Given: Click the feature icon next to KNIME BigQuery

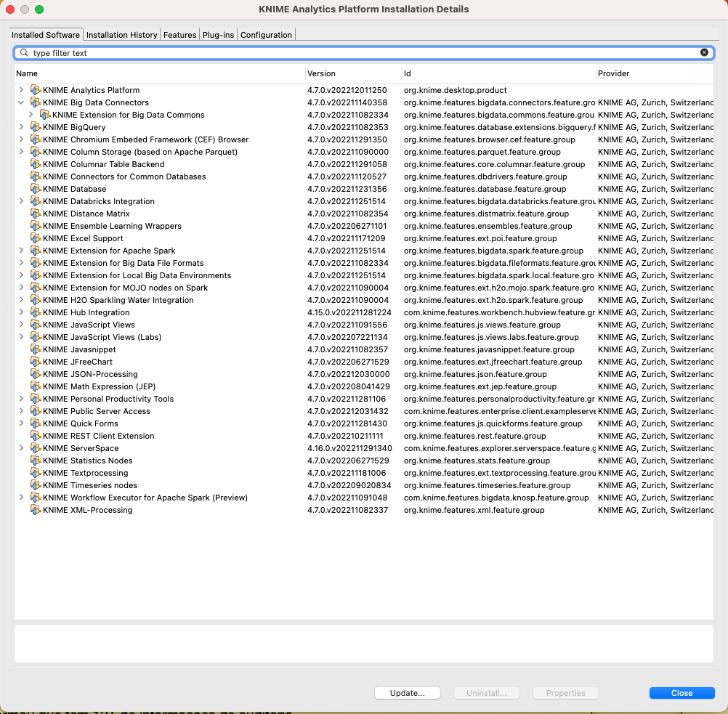Looking at the screenshot, I should [x=36, y=127].
